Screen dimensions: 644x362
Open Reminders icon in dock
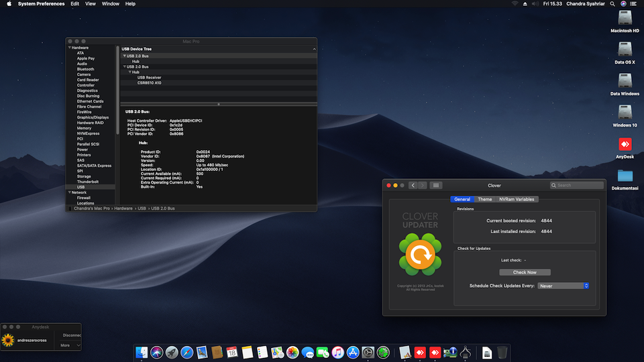pos(262,353)
